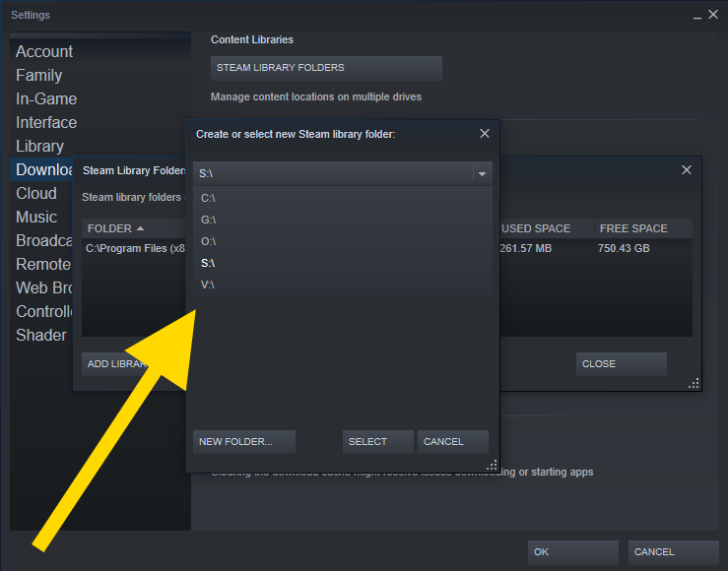Close the Create library folder dialog
Screen dimensions: 728x571
click(x=484, y=134)
